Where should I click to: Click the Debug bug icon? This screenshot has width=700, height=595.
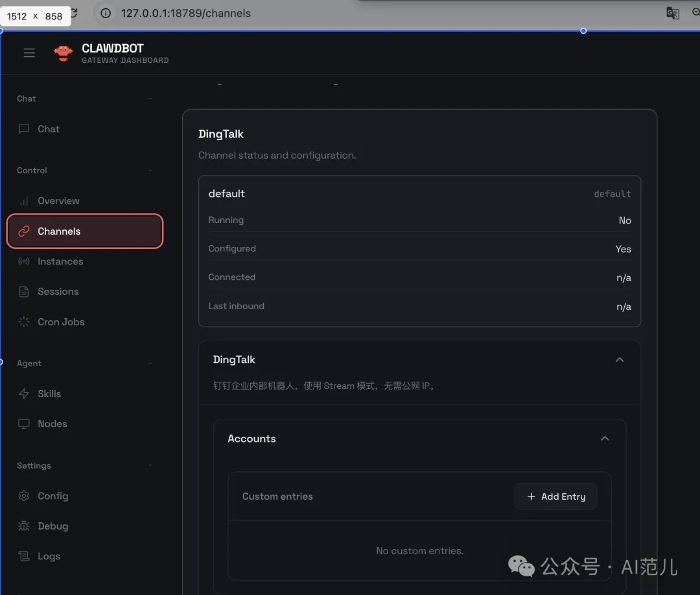pos(24,526)
